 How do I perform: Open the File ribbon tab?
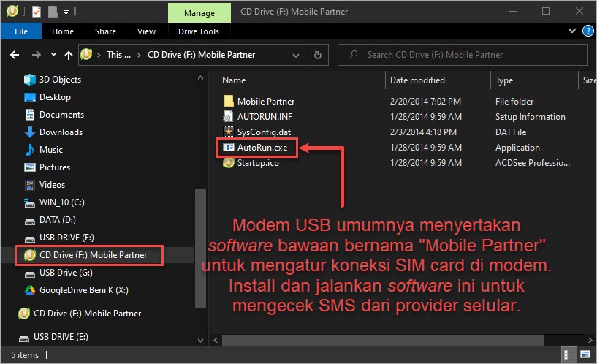[x=21, y=31]
